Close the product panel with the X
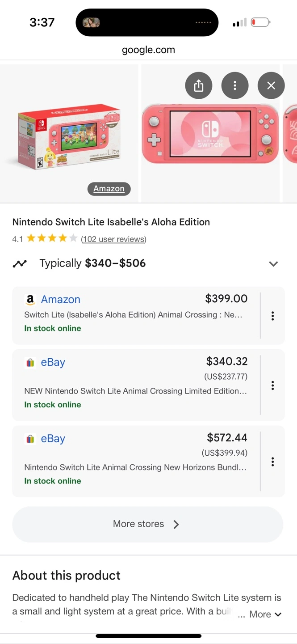The height and width of the screenshot is (644, 297). tap(271, 85)
